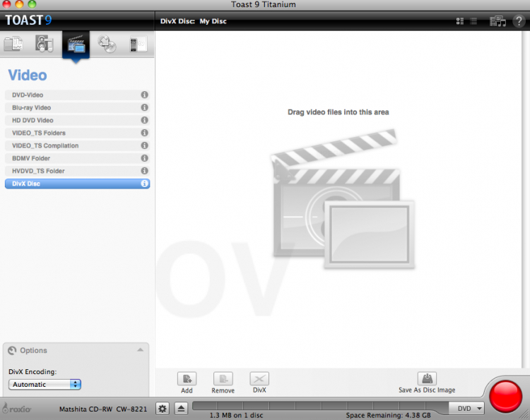The image size is (530, 420).
Task: Click the Options panel title text
Action: [33, 350]
